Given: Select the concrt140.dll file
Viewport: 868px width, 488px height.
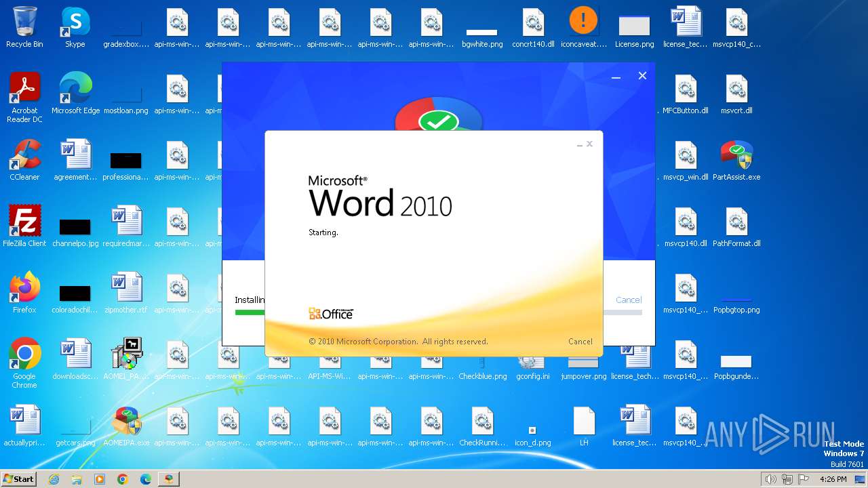Looking at the screenshot, I should (x=533, y=28).
